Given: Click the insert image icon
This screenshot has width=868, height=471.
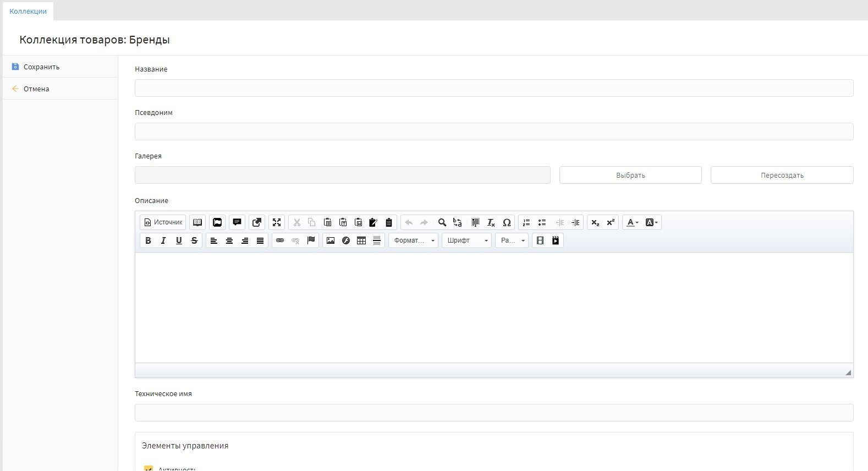Looking at the screenshot, I should [331, 240].
